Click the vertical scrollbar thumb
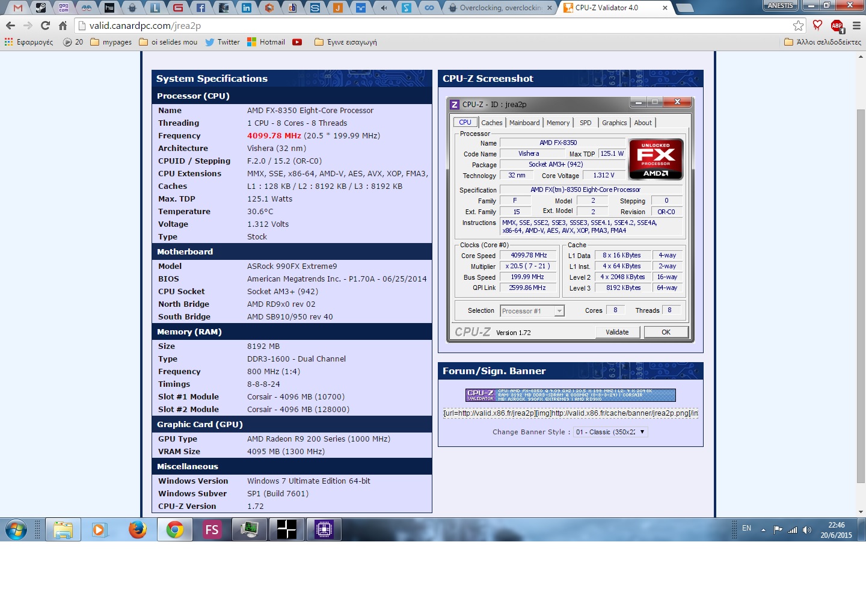Viewport: 866px width, 616px height. (861, 296)
